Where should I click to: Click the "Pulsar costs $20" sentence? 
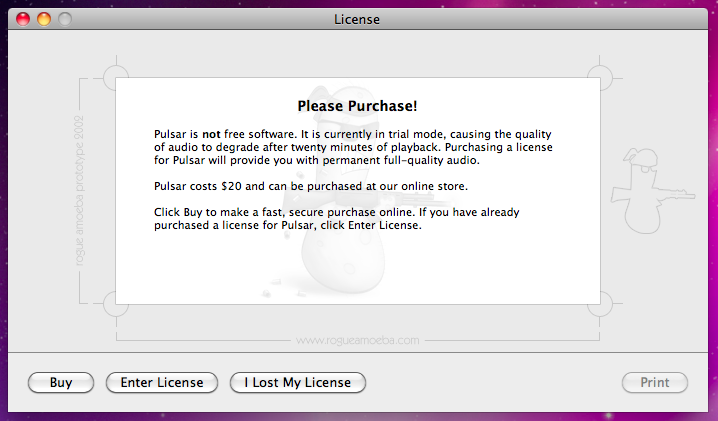click(311, 186)
